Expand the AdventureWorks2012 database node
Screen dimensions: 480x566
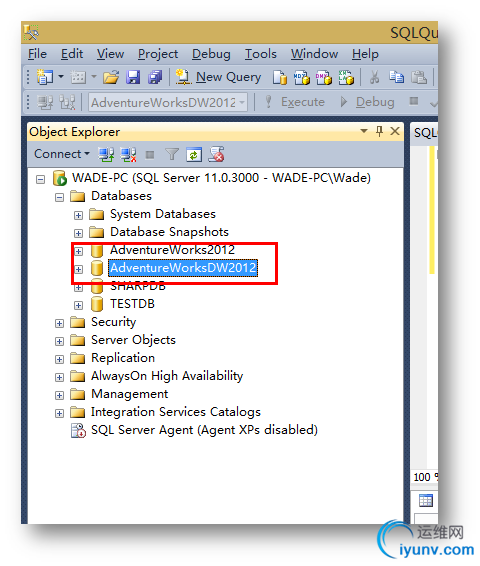point(78,251)
